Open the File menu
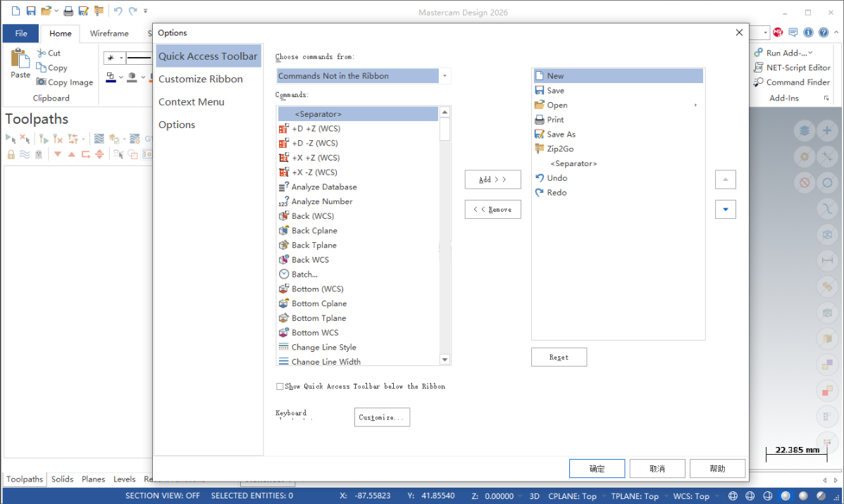844x504 pixels. [x=21, y=33]
